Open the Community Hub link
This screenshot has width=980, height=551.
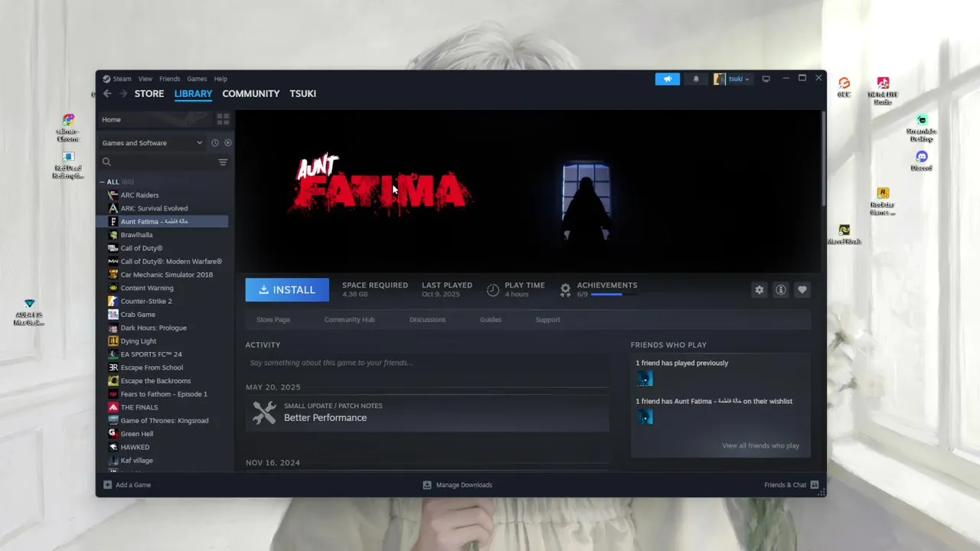[x=349, y=320]
